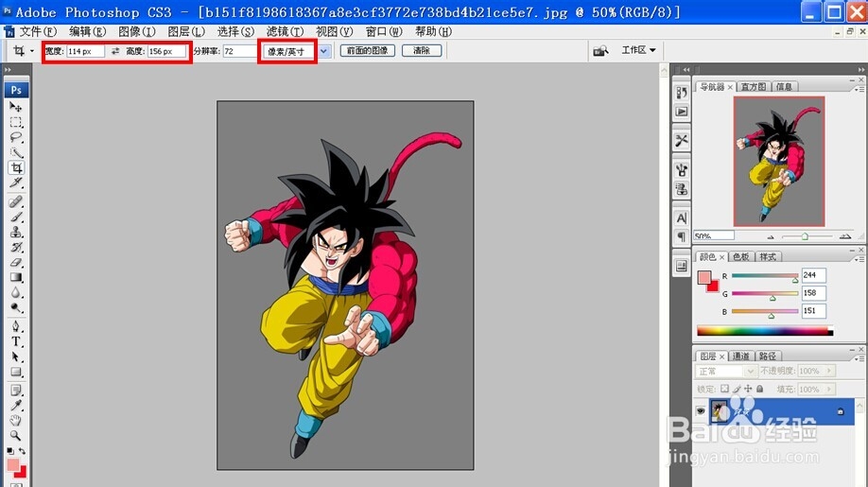The image size is (868, 487).
Task: Select the Slice tool
Action: click(15, 183)
